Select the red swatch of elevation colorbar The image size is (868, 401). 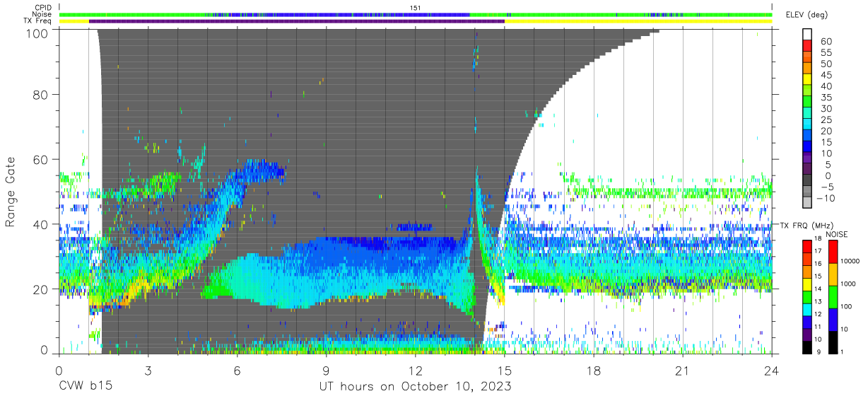808,45
